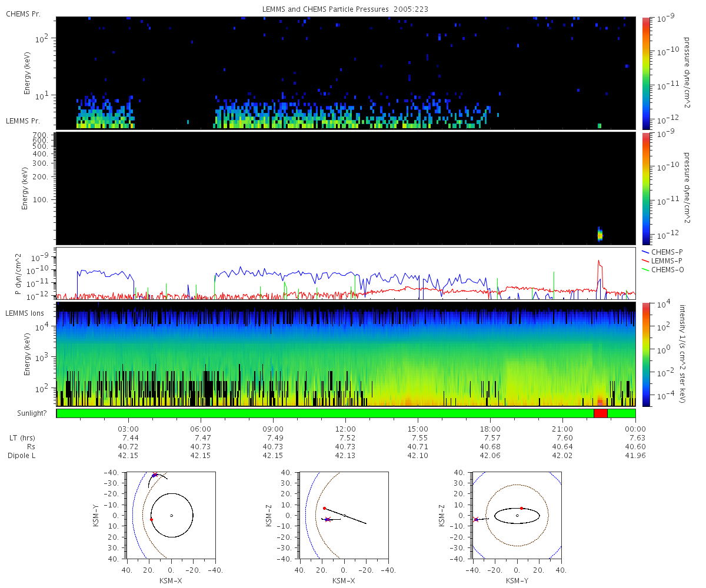
Task: Click the bright LEMMS Pr. burst near 23:00
Action: 600,234
